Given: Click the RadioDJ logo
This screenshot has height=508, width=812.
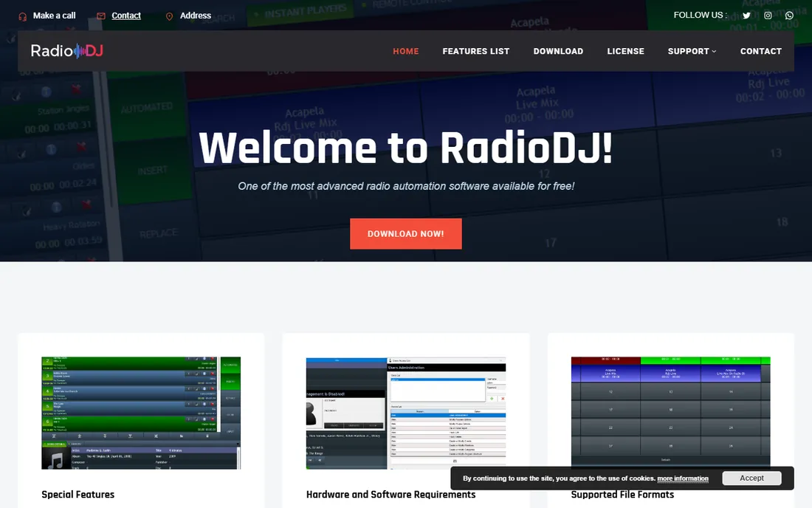Looking at the screenshot, I should pos(66,51).
